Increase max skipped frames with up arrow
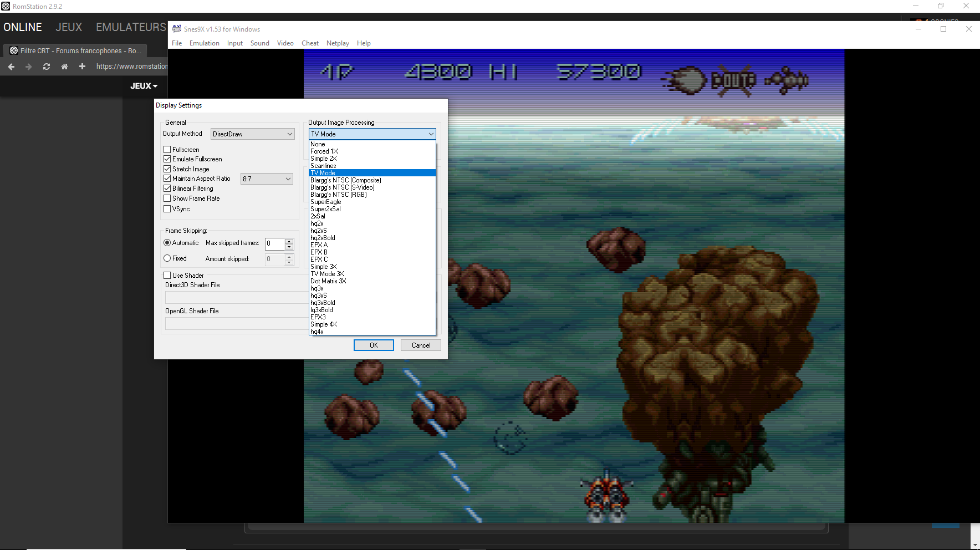 289,241
